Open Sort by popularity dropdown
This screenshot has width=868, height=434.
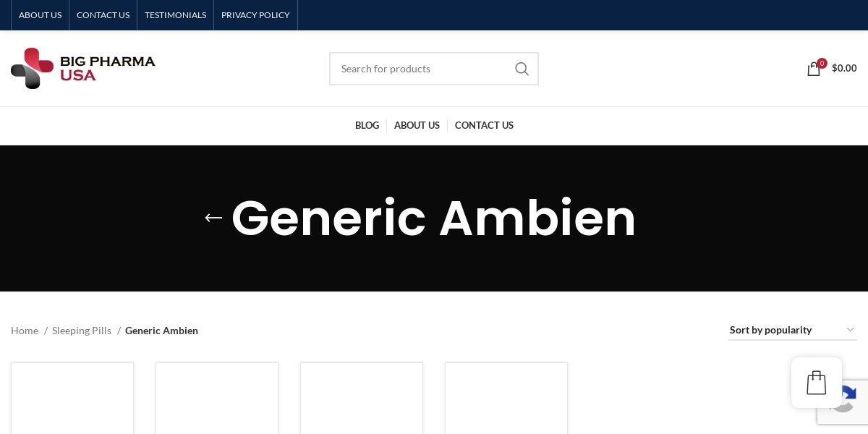tap(793, 330)
